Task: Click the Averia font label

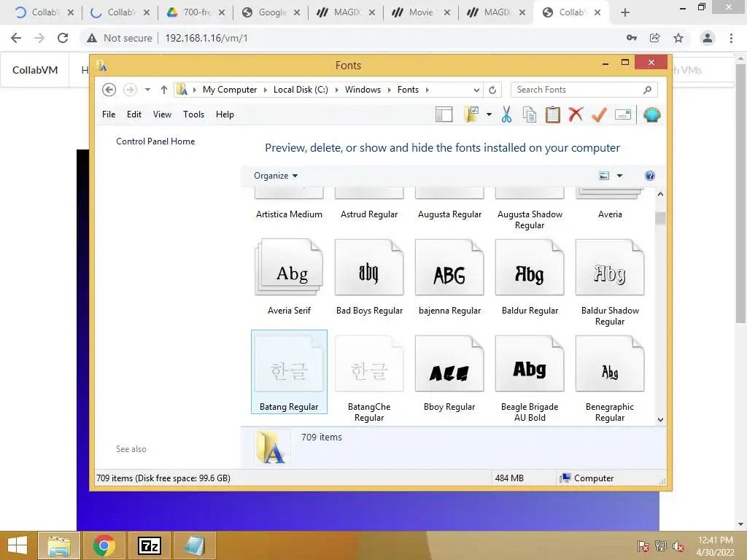Action: click(x=610, y=214)
